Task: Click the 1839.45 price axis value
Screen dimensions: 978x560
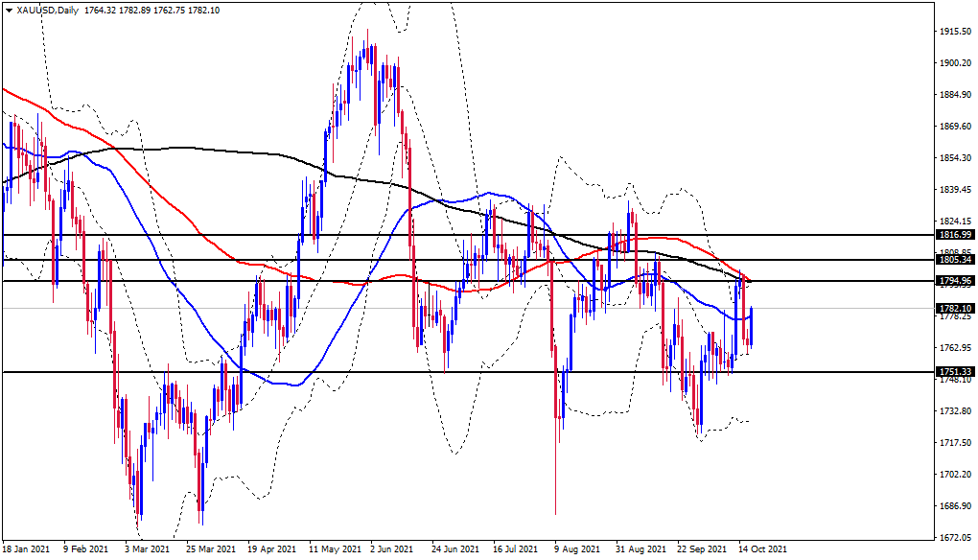Action: click(956, 190)
